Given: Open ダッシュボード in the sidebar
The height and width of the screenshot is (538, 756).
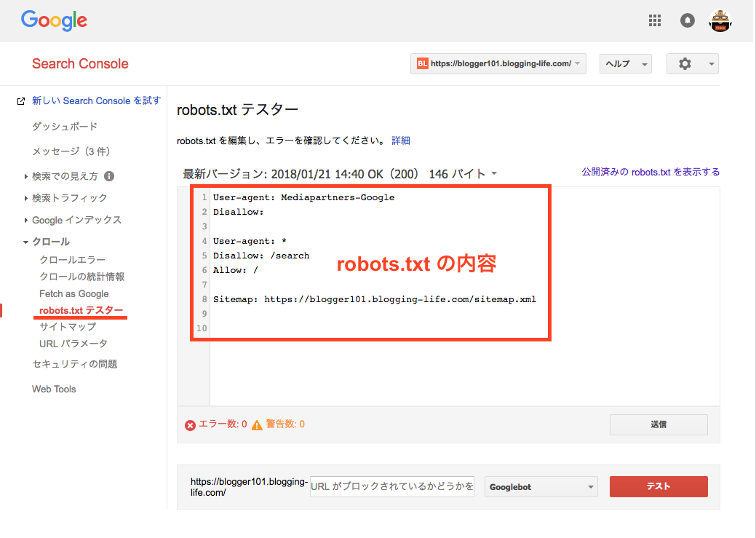Looking at the screenshot, I should [65, 127].
